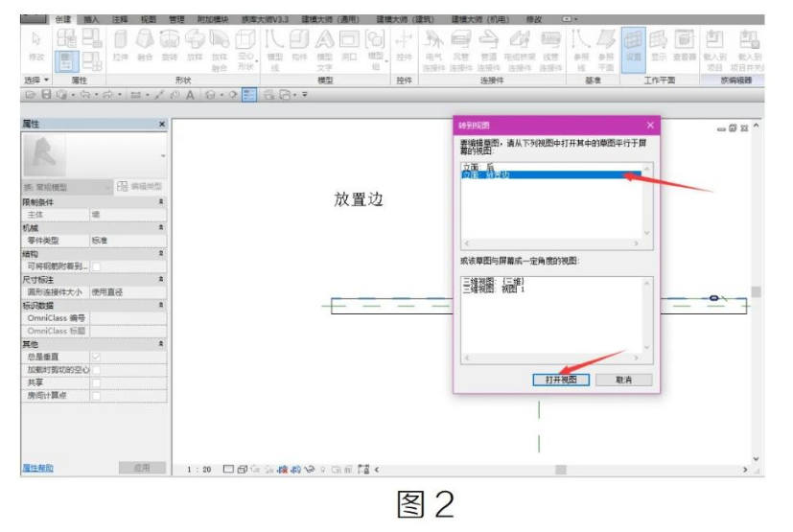The width and height of the screenshot is (793, 532).
Task: Toggle 共享 checkbox
Action: 97,382
